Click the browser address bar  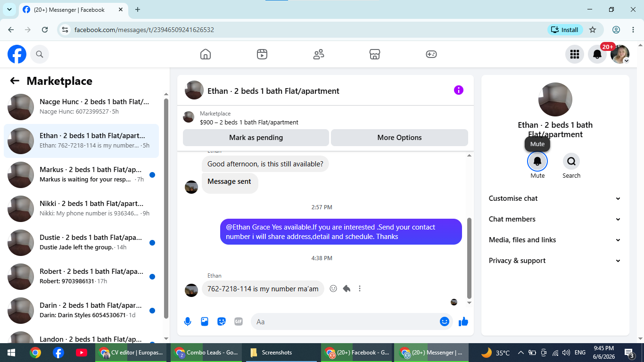(302, 30)
